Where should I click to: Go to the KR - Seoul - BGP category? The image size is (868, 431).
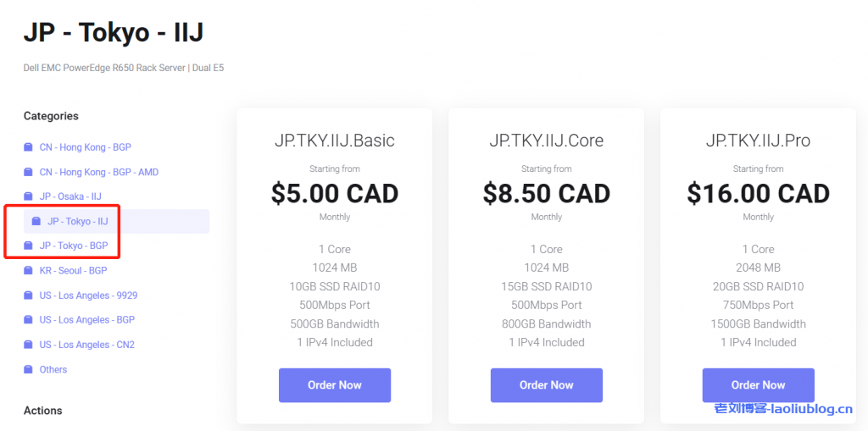[73, 271]
